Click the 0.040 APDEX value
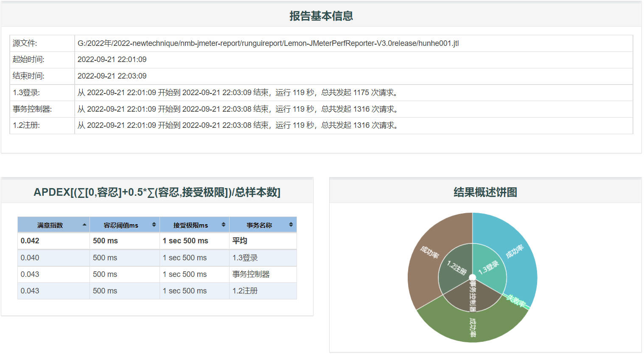The height and width of the screenshot is (355, 644). pos(30,258)
